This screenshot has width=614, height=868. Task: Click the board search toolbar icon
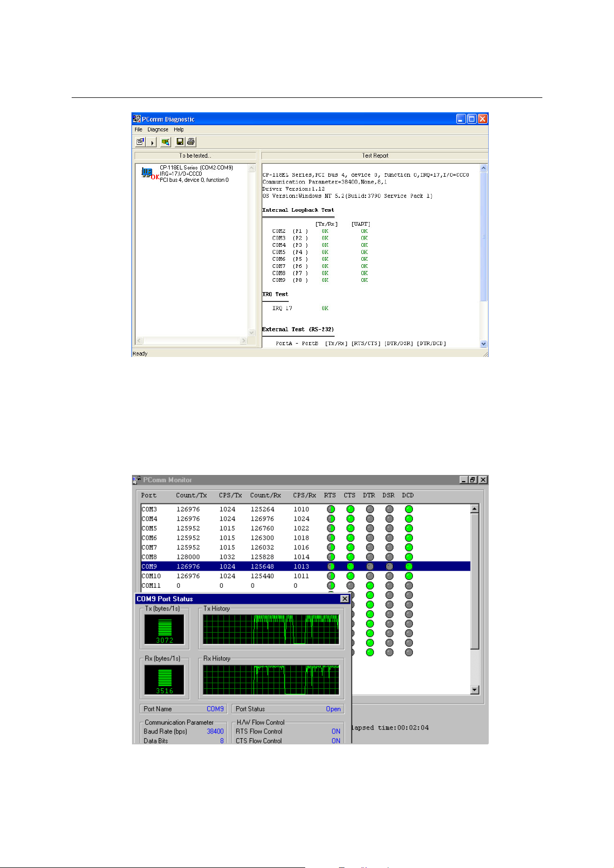tap(165, 142)
